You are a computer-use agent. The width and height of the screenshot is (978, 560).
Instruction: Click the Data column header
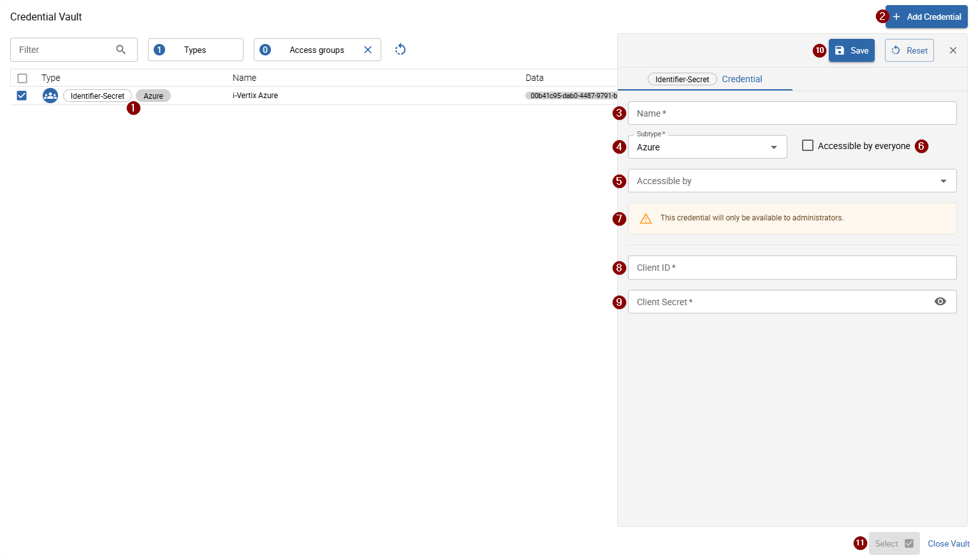point(534,78)
